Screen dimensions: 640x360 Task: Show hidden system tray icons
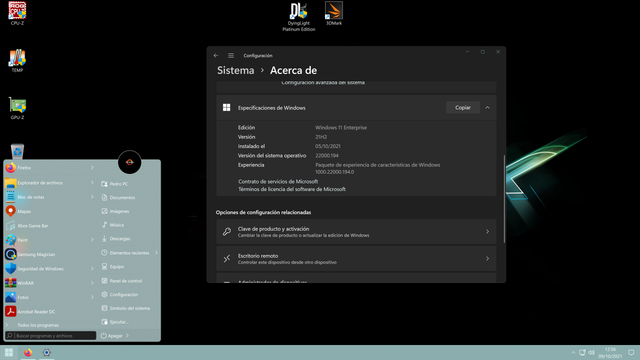pos(573,352)
